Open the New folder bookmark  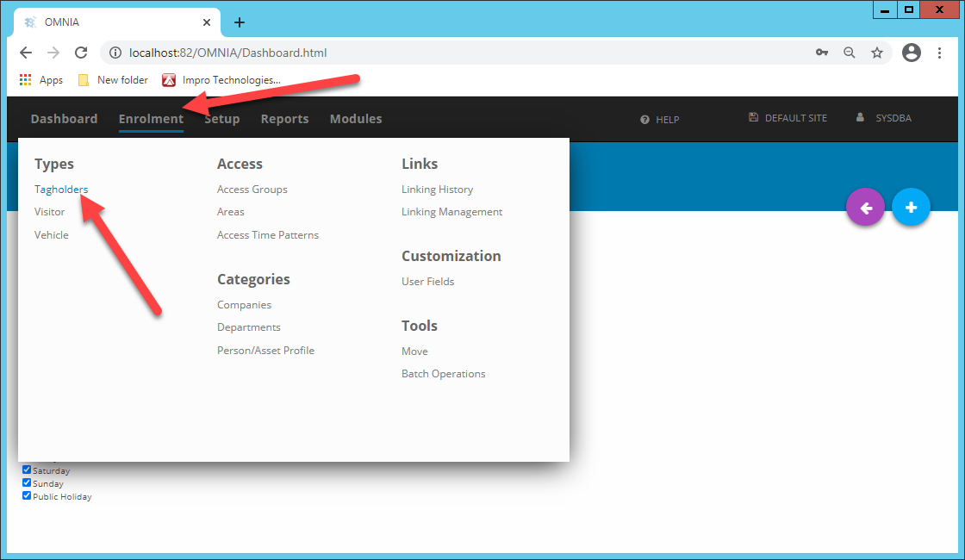(x=113, y=80)
